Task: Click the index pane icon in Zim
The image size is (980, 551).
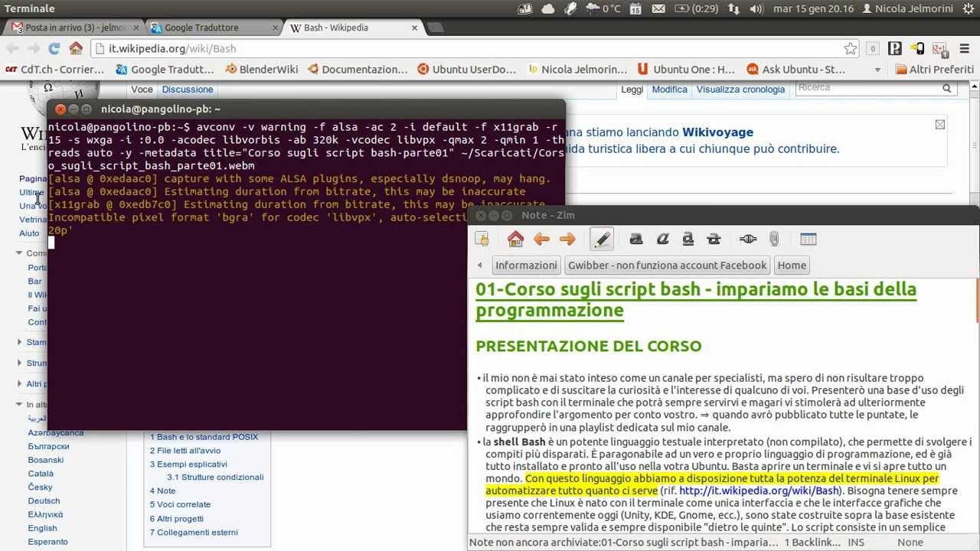Action: click(482, 240)
